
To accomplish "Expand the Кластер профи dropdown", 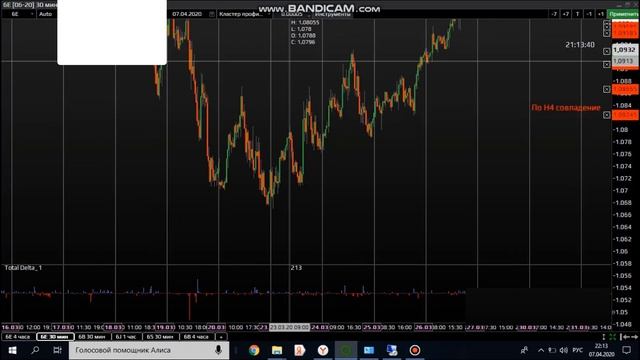I will click(243, 14).
